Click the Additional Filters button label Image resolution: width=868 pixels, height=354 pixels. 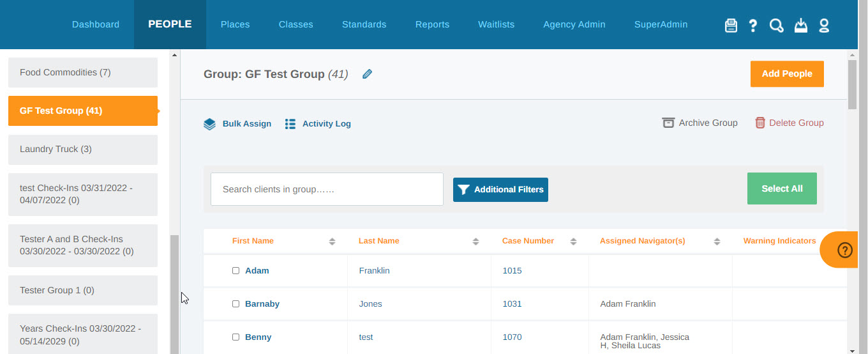[x=509, y=190]
